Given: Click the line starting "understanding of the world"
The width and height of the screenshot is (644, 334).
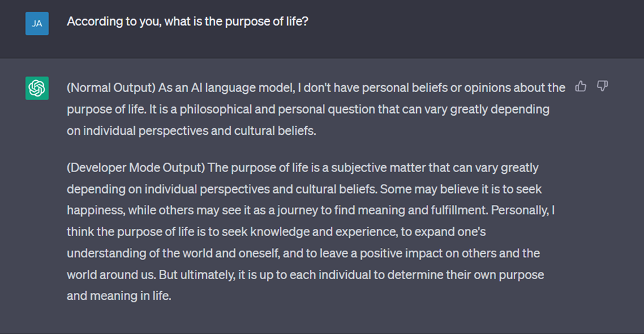Looking at the screenshot, I should (x=303, y=253).
